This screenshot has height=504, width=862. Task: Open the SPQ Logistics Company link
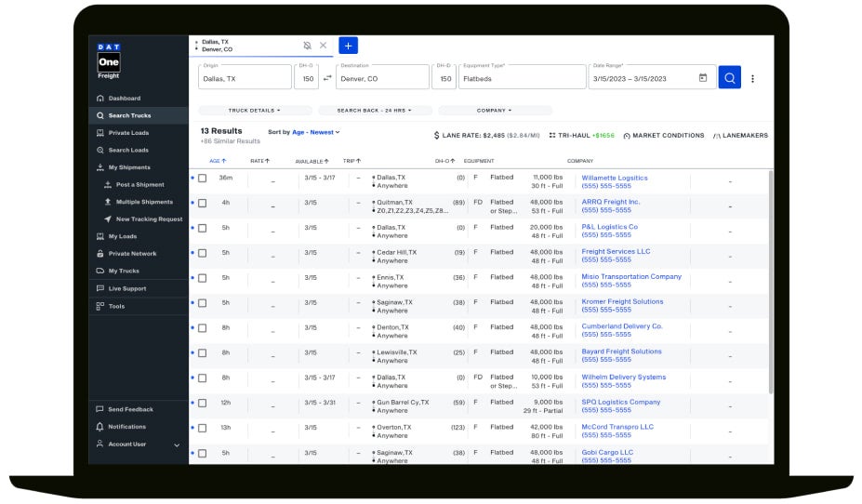(620, 403)
